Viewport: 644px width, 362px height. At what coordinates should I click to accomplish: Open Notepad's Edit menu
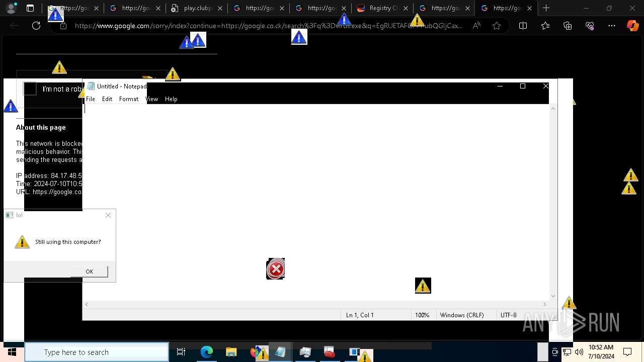coord(107,99)
